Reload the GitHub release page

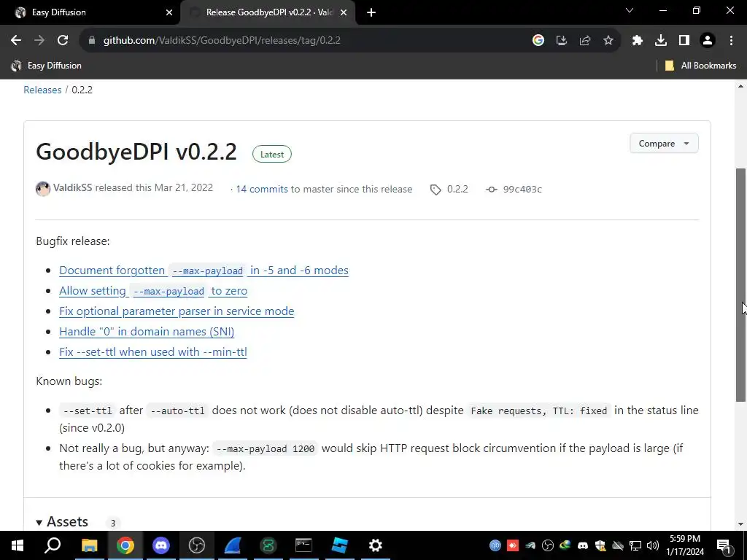tap(63, 41)
